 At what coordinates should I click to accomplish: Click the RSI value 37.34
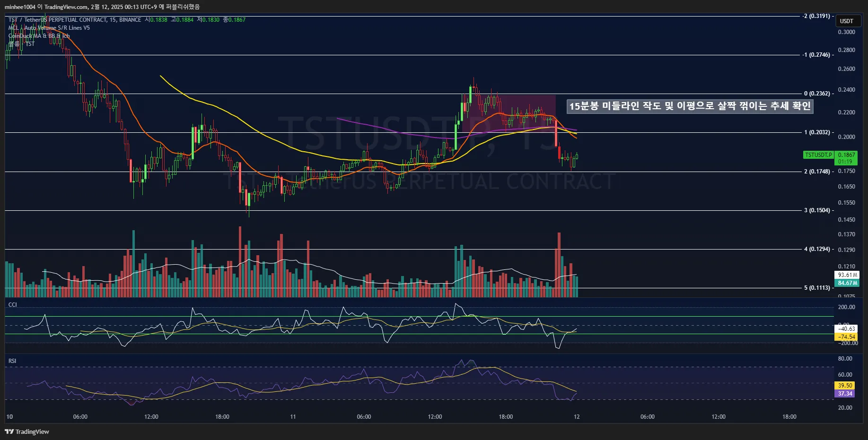[x=845, y=394]
